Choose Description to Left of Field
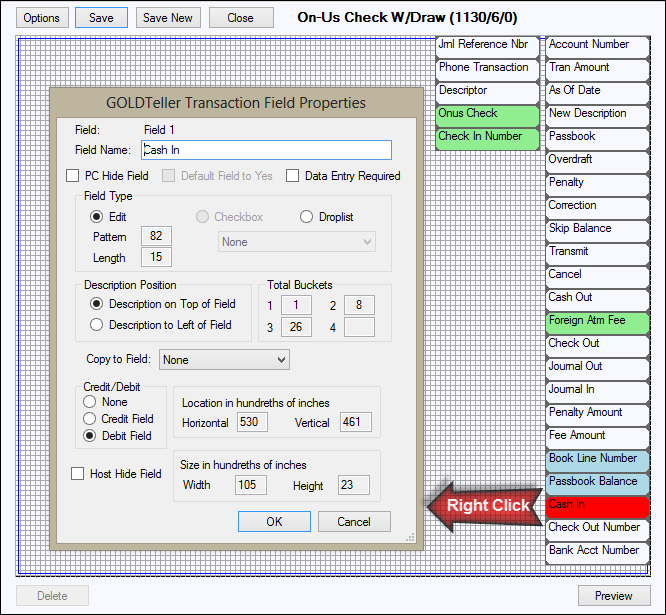 pyautogui.click(x=96, y=324)
